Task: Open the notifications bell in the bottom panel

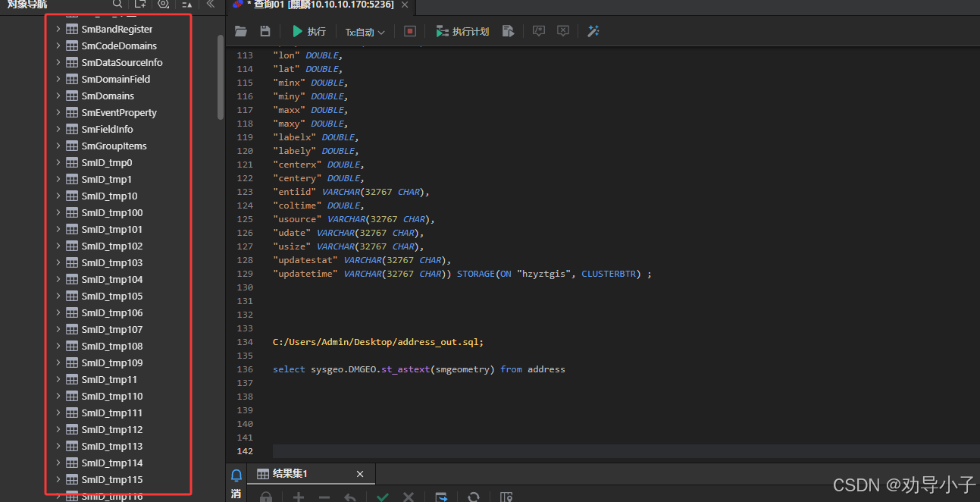Action: pos(236,475)
